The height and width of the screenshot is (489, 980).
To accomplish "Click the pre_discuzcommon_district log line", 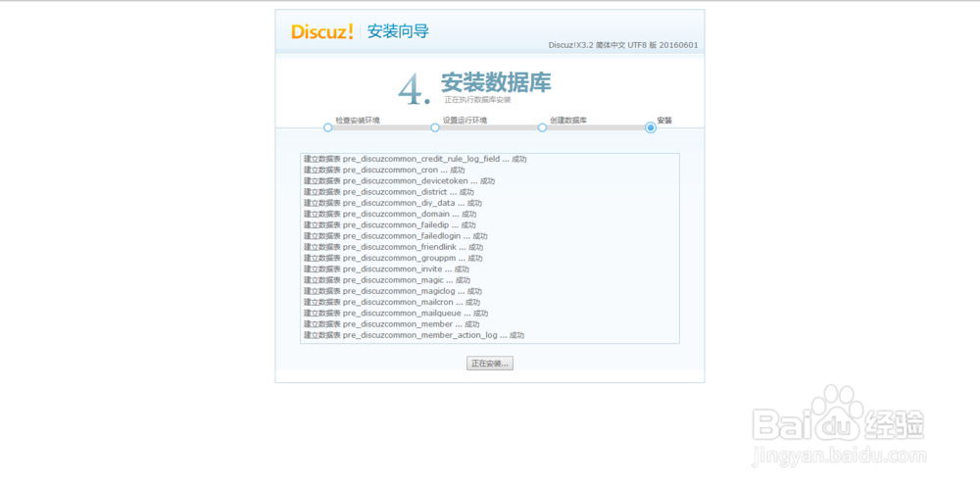I will click(x=389, y=192).
